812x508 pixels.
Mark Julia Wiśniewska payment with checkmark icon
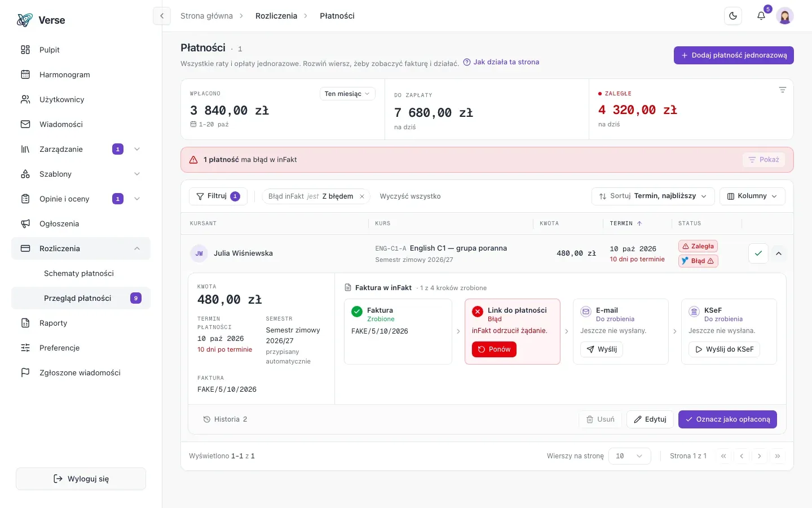click(758, 253)
